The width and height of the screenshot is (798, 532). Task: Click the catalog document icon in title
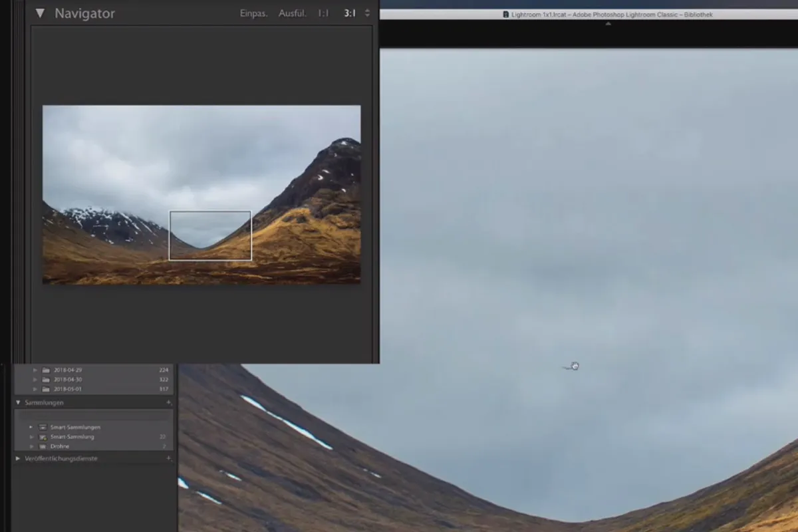click(x=506, y=14)
